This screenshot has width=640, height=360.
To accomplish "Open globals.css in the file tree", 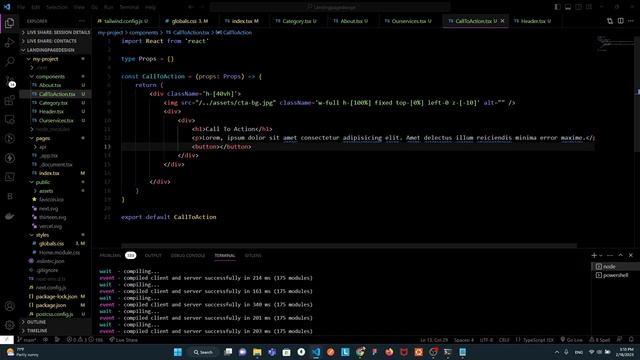I will tap(56, 243).
